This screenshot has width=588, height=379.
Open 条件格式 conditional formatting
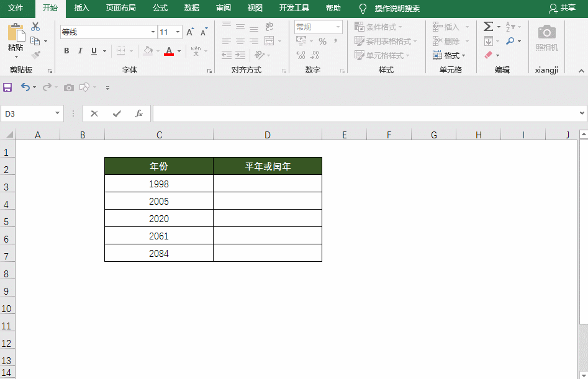(378, 27)
